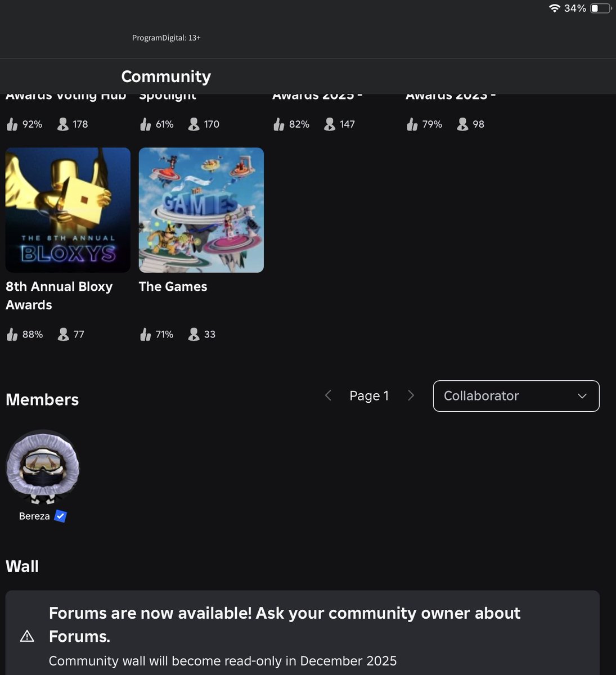This screenshot has width=616, height=675.
Task: Click the 88% rating value
Action: click(x=33, y=335)
